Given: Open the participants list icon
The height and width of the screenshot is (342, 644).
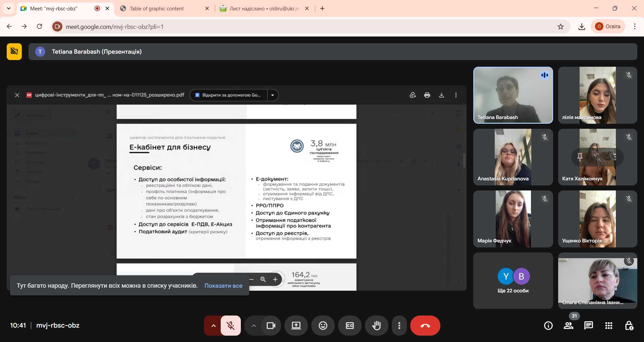Looking at the screenshot, I should pos(569,326).
